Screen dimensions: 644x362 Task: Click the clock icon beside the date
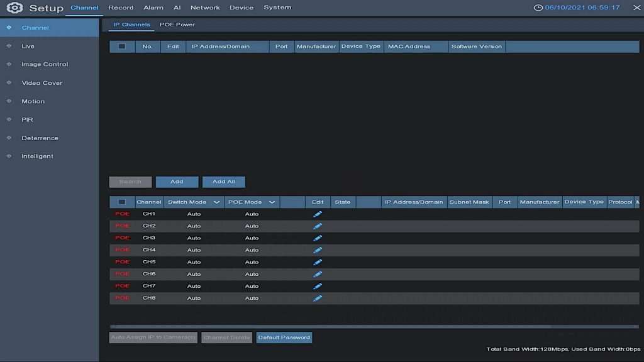(538, 8)
